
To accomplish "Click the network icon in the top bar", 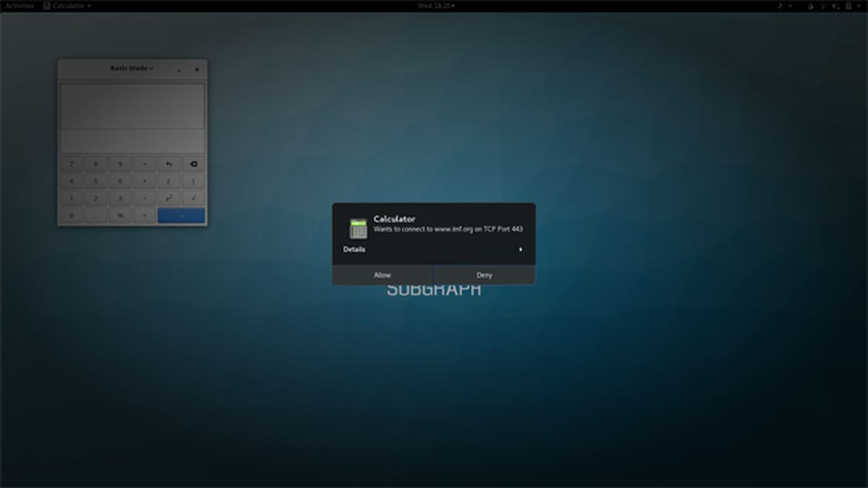I will pyautogui.click(x=823, y=6).
